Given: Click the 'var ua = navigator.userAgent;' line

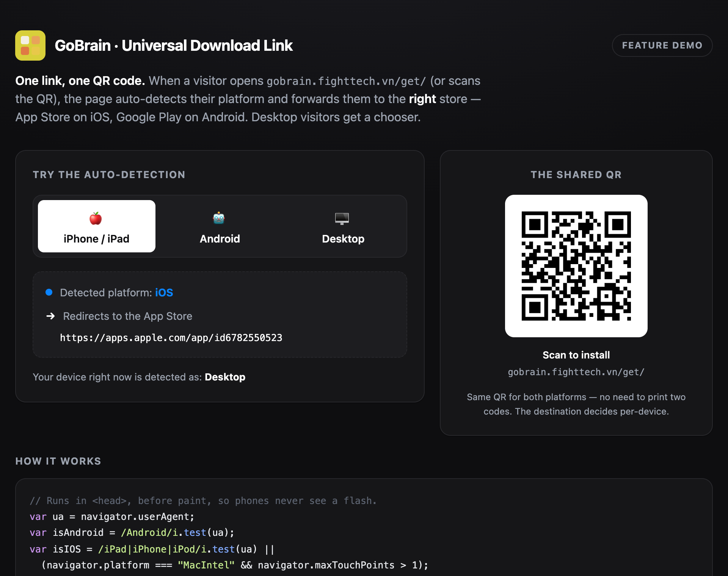Looking at the screenshot, I should pos(112,517).
